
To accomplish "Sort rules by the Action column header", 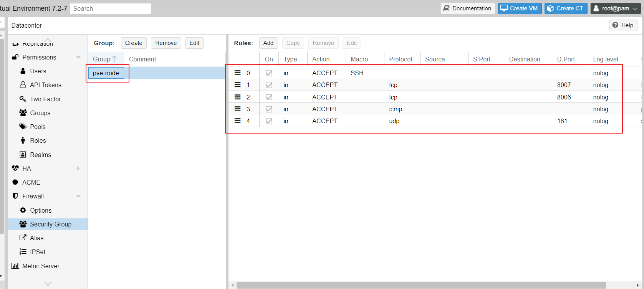I will (x=326, y=59).
